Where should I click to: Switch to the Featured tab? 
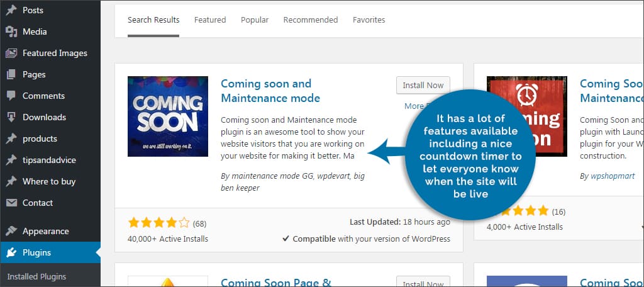(x=210, y=20)
